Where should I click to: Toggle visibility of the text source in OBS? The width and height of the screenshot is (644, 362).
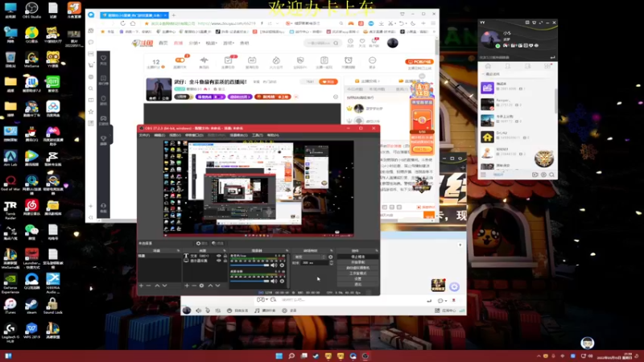[219, 256]
